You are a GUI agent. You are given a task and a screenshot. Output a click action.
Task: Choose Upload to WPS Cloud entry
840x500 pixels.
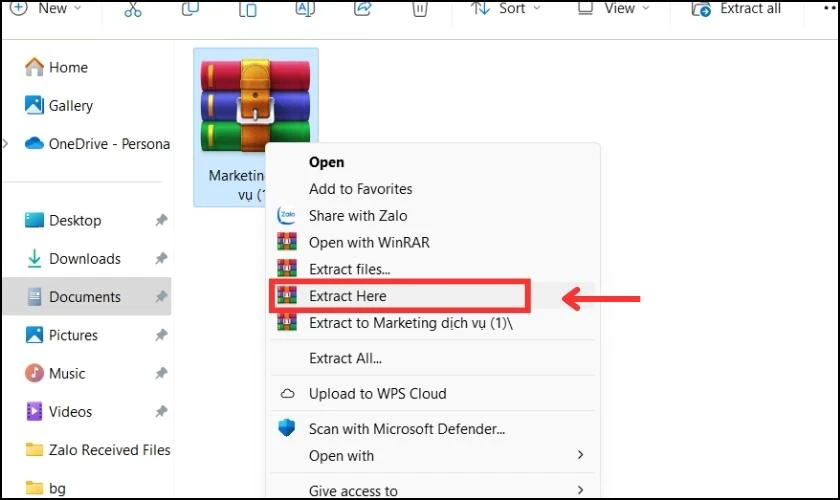(x=433, y=393)
